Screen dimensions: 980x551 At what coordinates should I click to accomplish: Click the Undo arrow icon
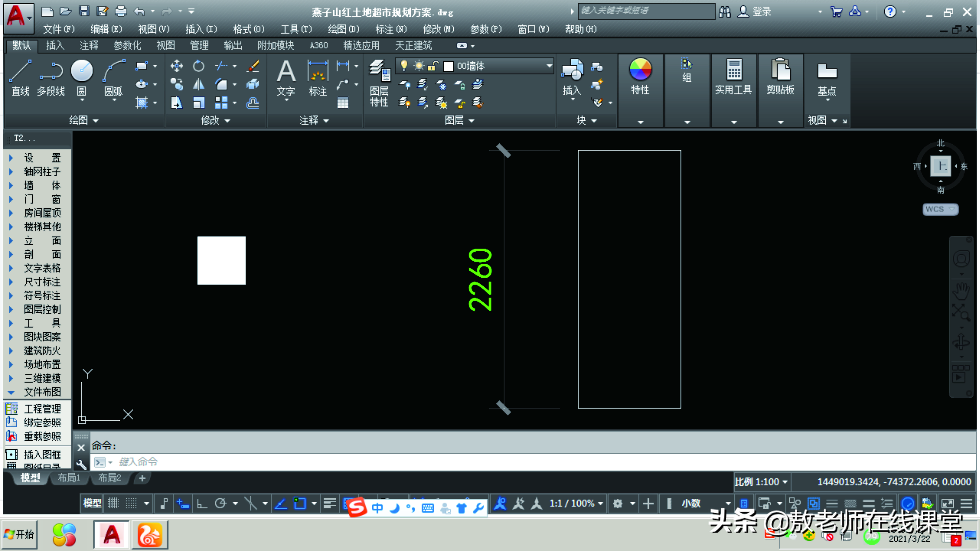[139, 11]
